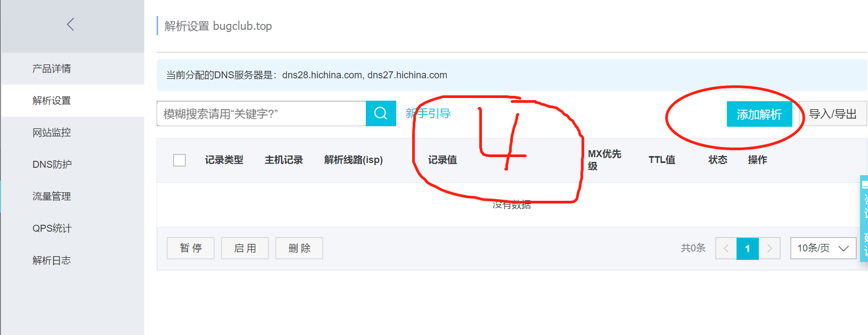Click the DNS server info banner text

[x=307, y=75]
